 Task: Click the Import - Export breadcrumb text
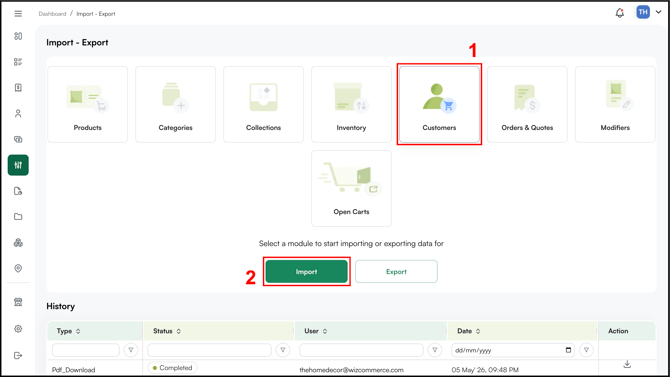(x=96, y=14)
